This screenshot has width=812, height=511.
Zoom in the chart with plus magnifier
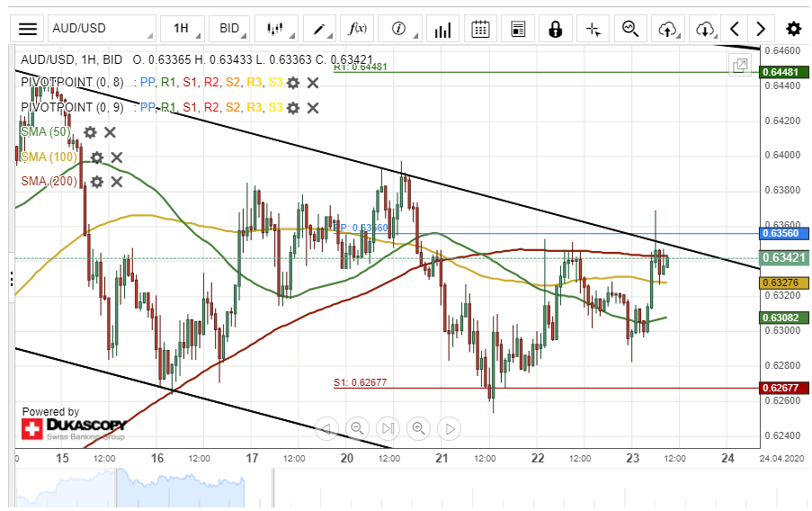click(418, 428)
